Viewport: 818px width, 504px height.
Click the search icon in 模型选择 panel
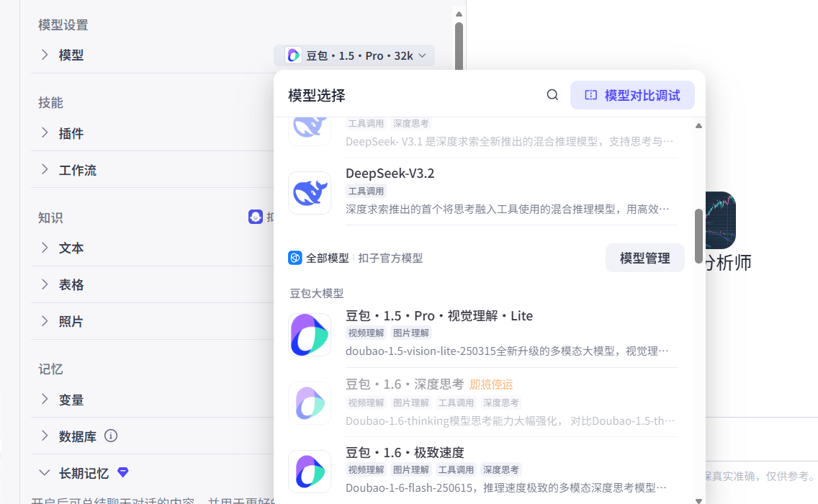552,95
